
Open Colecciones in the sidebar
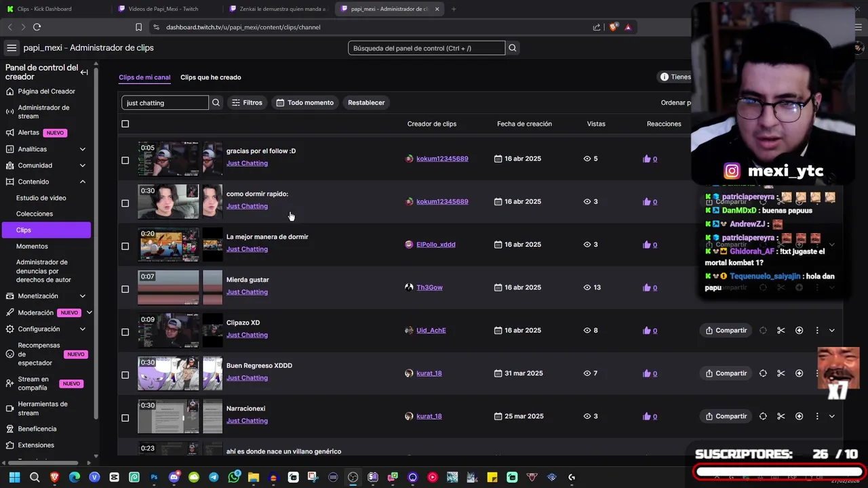(35, 214)
